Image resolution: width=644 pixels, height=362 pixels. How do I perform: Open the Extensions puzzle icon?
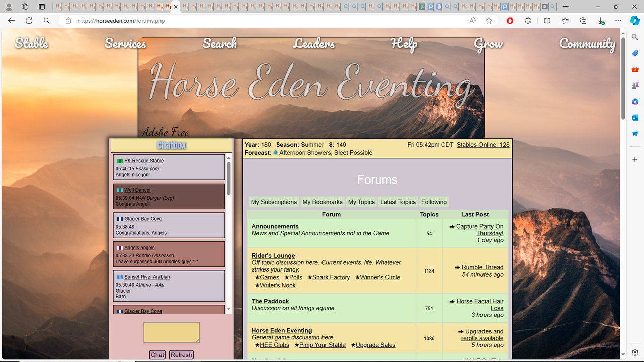pos(527,21)
